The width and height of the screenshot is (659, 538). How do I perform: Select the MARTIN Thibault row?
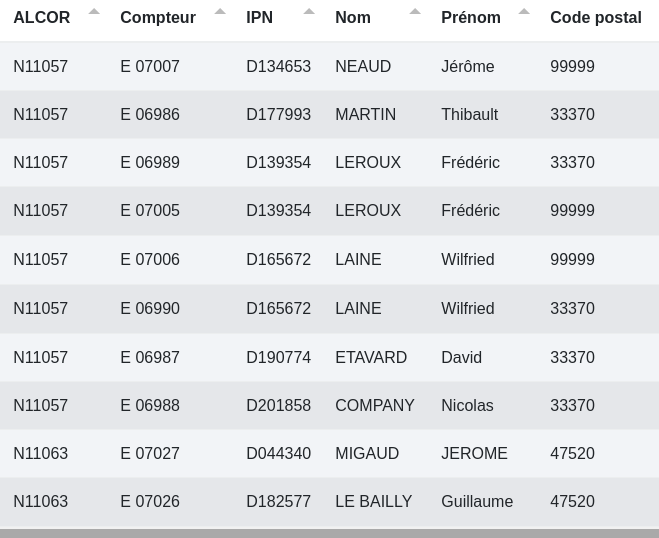click(x=365, y=115)
